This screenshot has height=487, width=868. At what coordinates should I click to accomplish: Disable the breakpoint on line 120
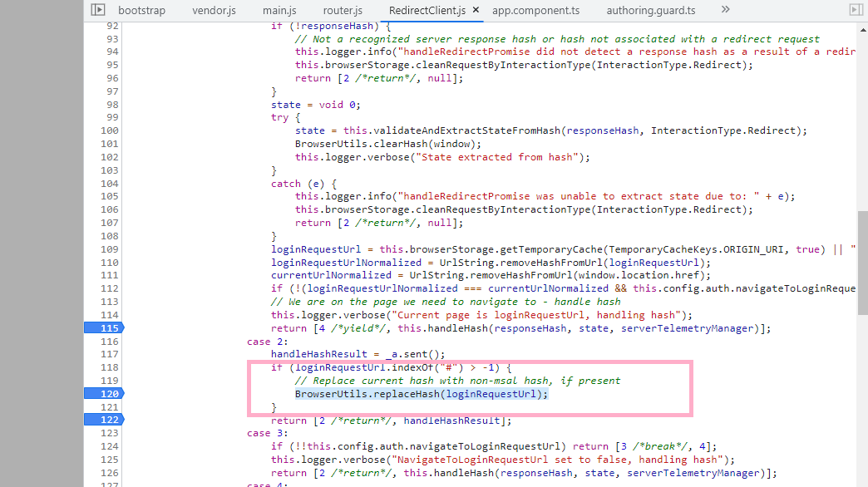click(104, 394)
